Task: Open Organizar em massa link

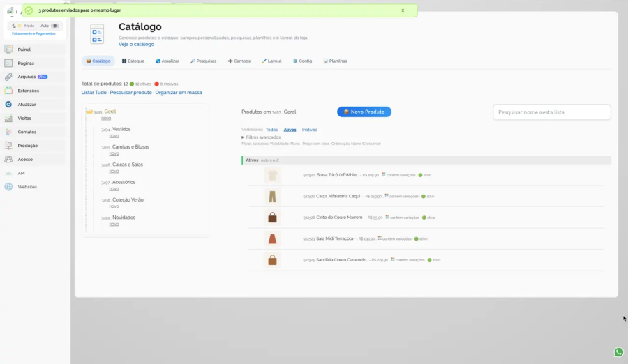Action: point(179,93)
